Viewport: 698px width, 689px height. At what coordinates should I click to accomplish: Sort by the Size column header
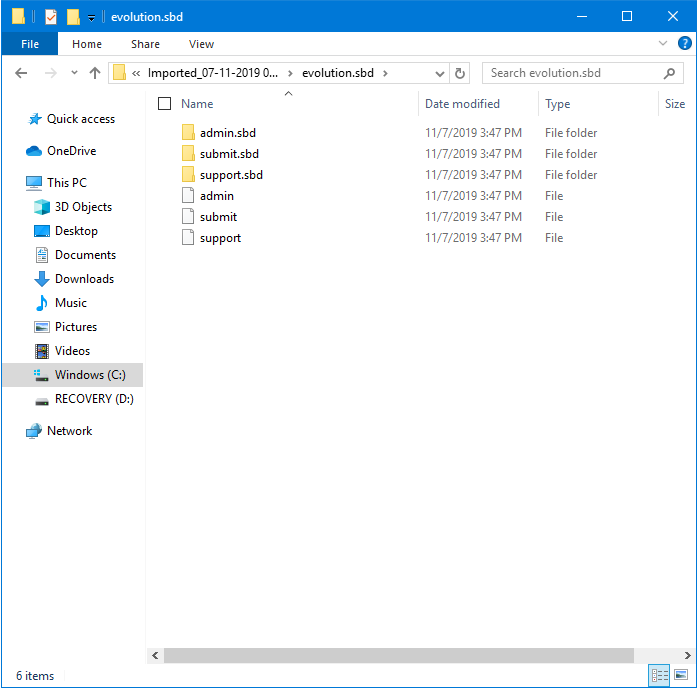tap(674, 104)
